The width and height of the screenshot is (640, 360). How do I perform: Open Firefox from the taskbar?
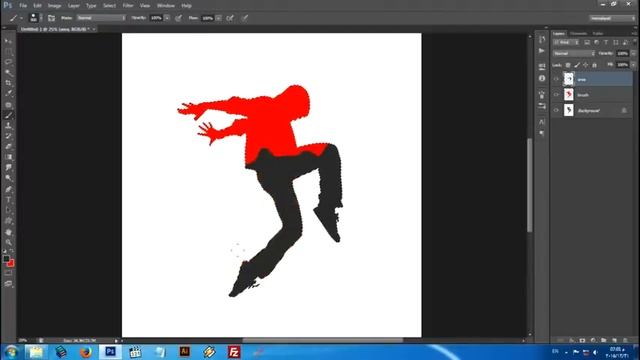click(x=86, y=352)
